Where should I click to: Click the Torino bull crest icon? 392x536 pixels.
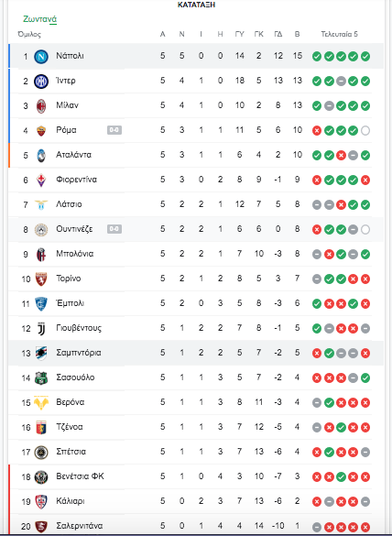click(41, 279)
